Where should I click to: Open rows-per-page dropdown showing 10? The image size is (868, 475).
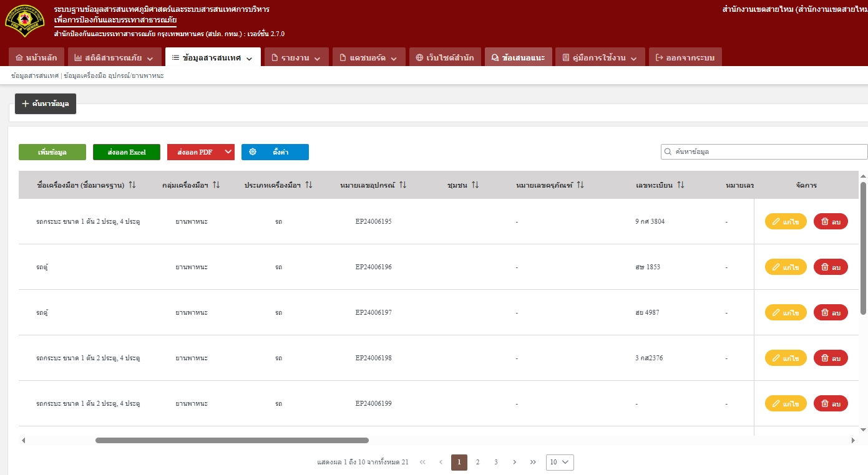[x=560, y=462]
